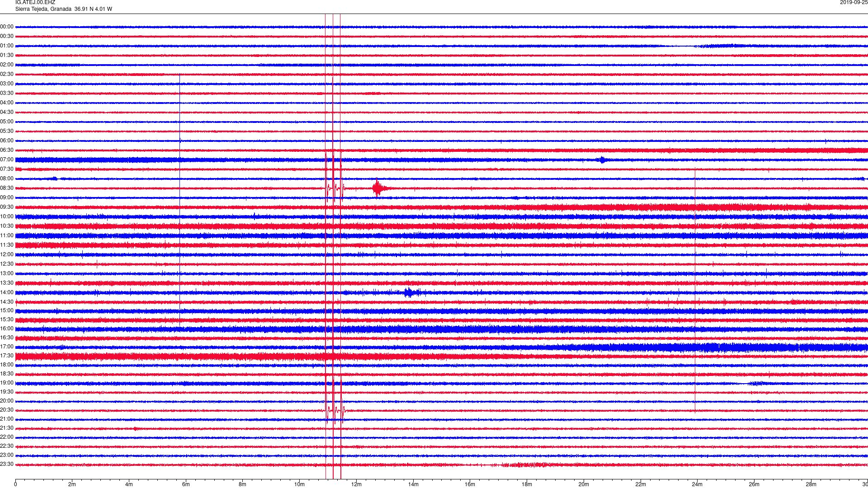Select the 11:30 time row label

[7, 245]
